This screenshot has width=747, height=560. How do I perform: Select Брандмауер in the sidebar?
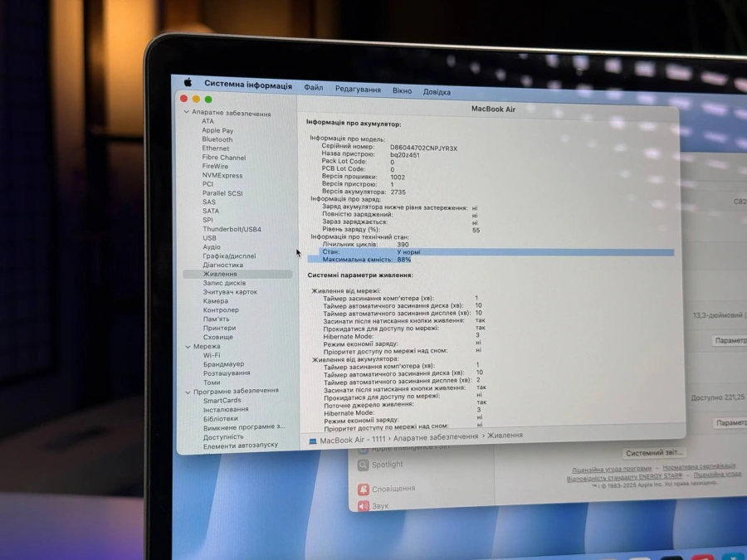[x=223, y=364]
